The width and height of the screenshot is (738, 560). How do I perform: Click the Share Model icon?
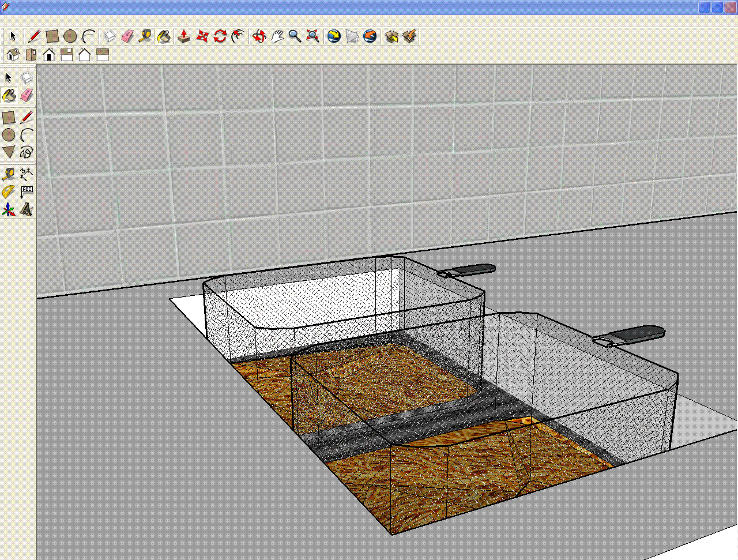pyautogui.click(x=410, y=36)
